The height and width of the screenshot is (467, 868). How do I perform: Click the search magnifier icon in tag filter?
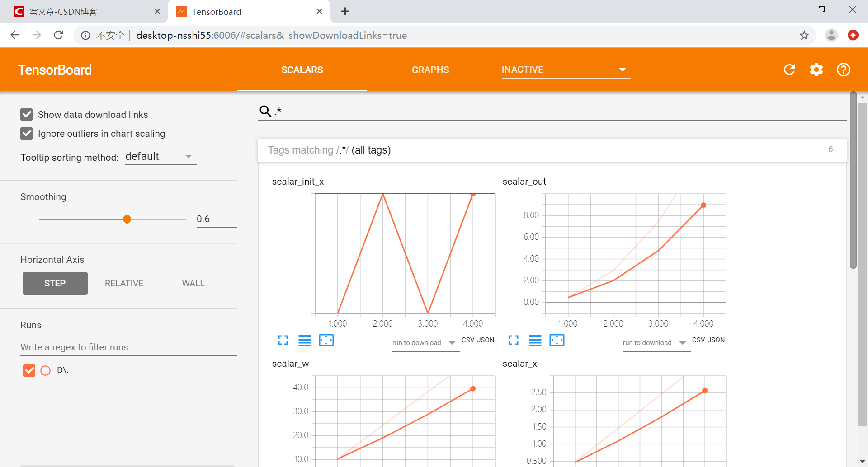click(x=265, y=111)
